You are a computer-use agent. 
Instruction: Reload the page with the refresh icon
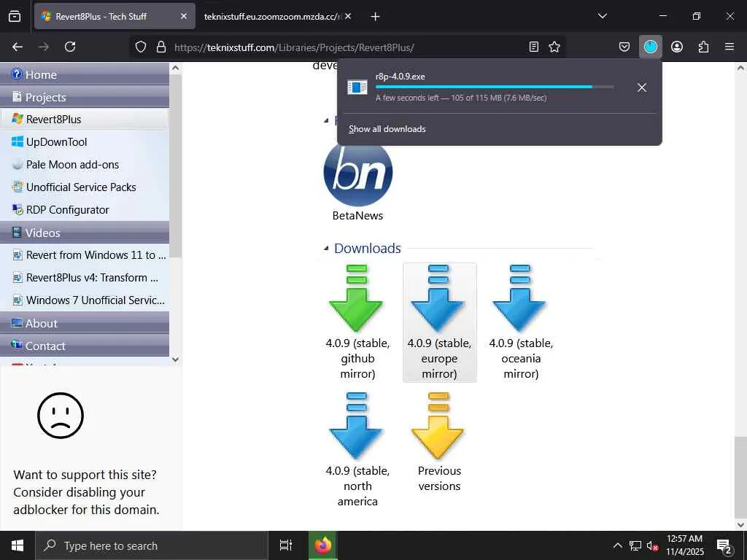[x=70, y=47]
